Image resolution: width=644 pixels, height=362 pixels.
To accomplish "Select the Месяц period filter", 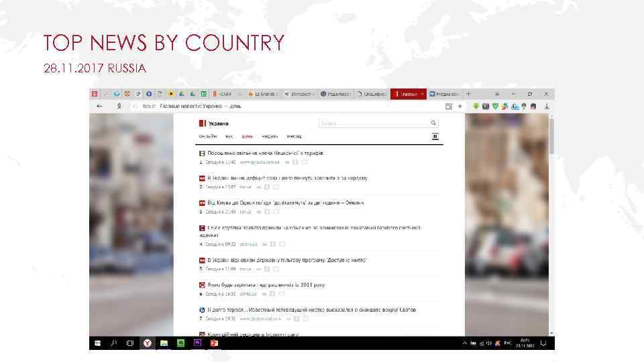I will tap(294, 136).
